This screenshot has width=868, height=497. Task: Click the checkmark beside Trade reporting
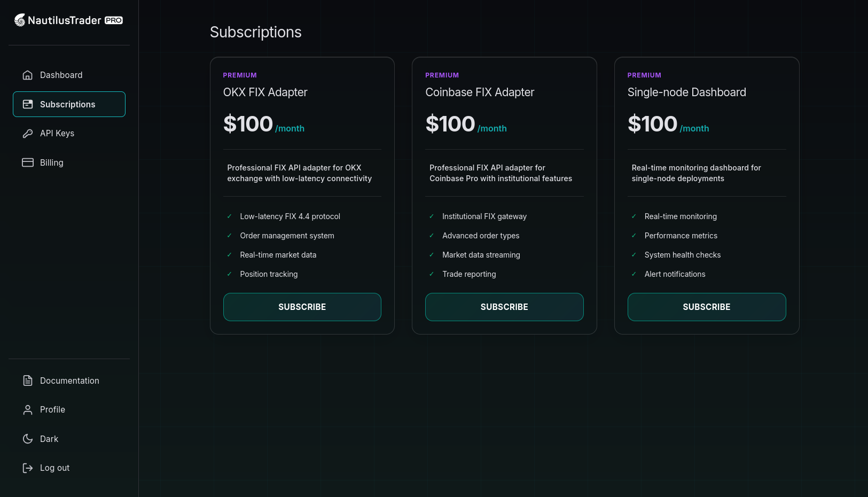click(432, 274)
